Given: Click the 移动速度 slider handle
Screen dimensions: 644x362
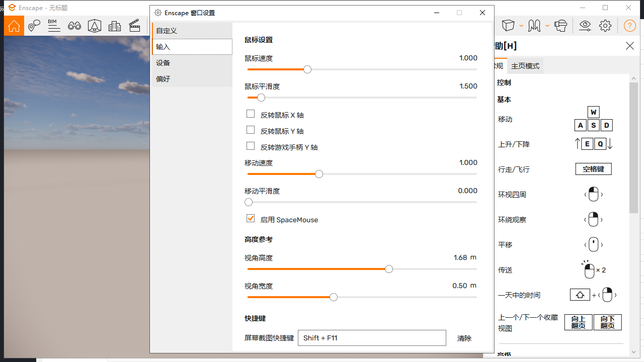Looking at the screenshot, I should tap(319, 174).
